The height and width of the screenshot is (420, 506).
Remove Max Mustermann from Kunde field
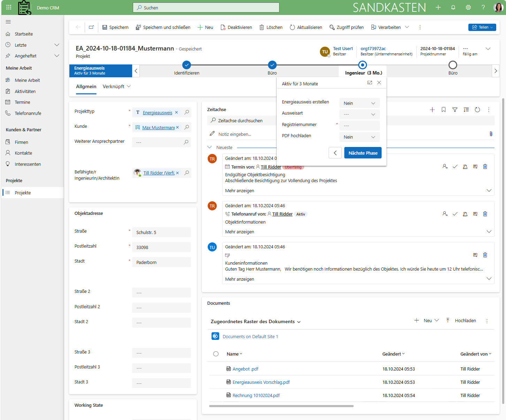click(177, 127)
